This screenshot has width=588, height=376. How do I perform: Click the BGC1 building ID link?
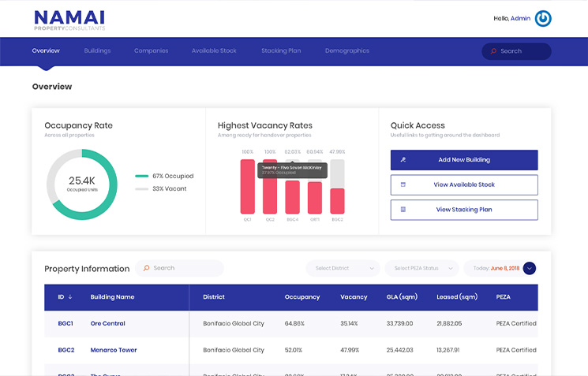tap(66, 323)
